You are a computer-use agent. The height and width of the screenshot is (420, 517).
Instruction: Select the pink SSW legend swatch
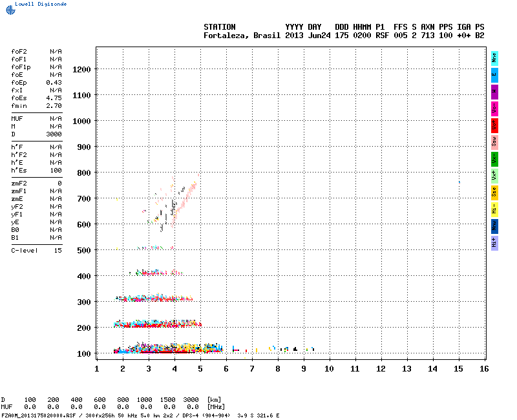(494, 142)
